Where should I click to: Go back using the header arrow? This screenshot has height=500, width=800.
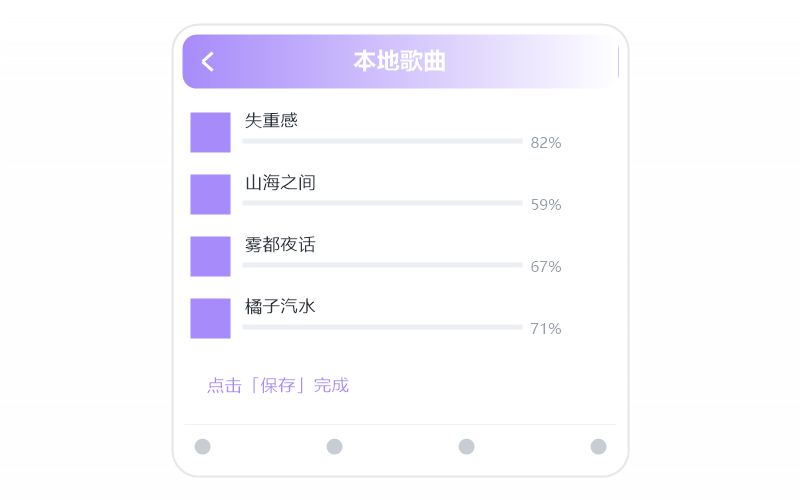click(x=208, y=62)
